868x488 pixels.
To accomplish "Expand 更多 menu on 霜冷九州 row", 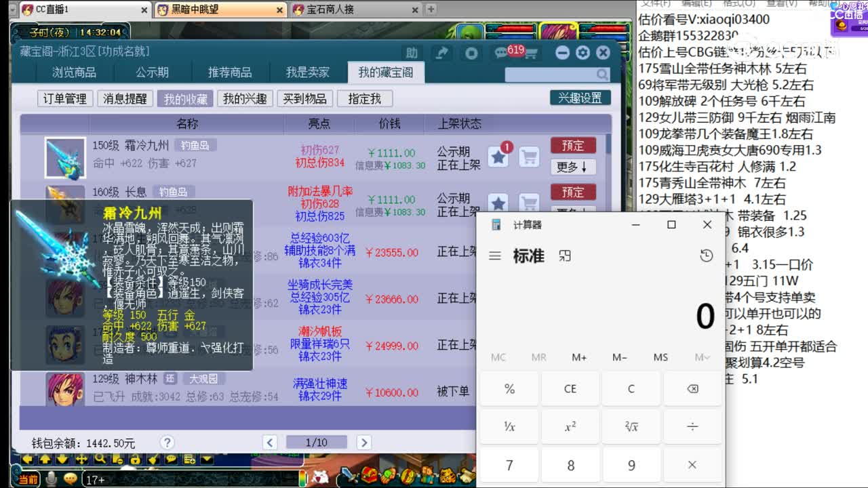I will click(573, 166).
